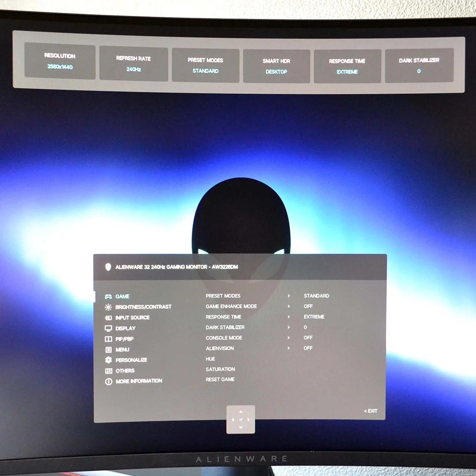
Task: Expand the Preset Modes chevron
Action: 289,296
